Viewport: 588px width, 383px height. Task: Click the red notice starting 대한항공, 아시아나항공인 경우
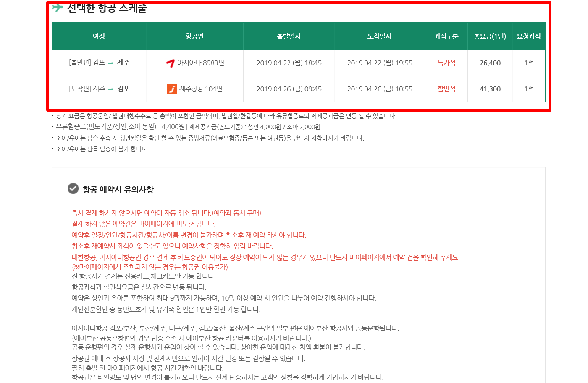(266, 257)
